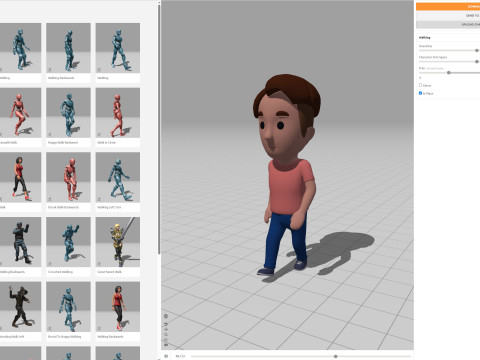Click the animation list vertical scrollbar

pyautogui.click(x=159, y=128)
